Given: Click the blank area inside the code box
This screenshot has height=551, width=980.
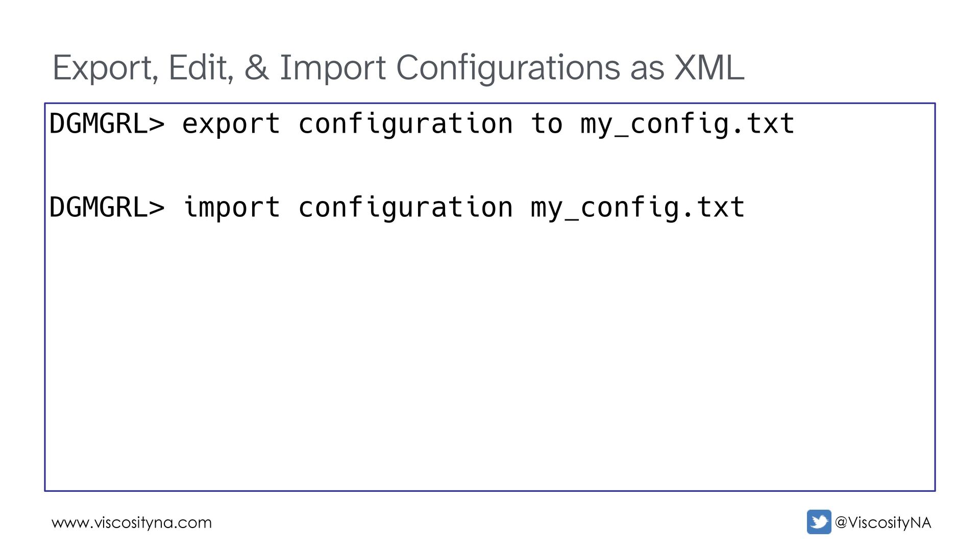Looking at the screenshot, I should click(490, 357).
